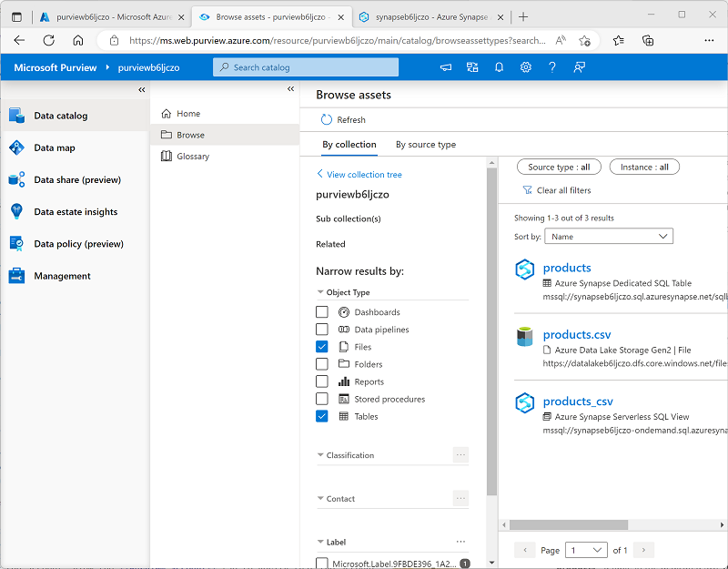Image resolution: width=728 pixels, height=569 pixels.
Task: Click the megaphone release notes icon
Action: click(x=446, y=67)
